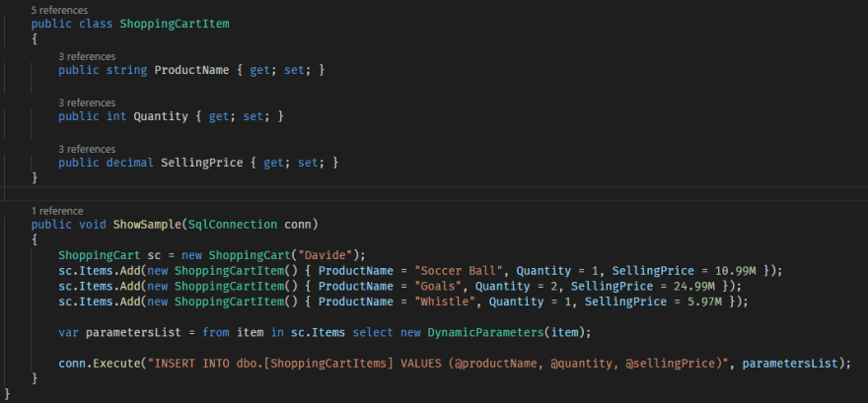Click the 'int' keyword of Quantity
The image size is (868, 403).
tap(116, 116)
